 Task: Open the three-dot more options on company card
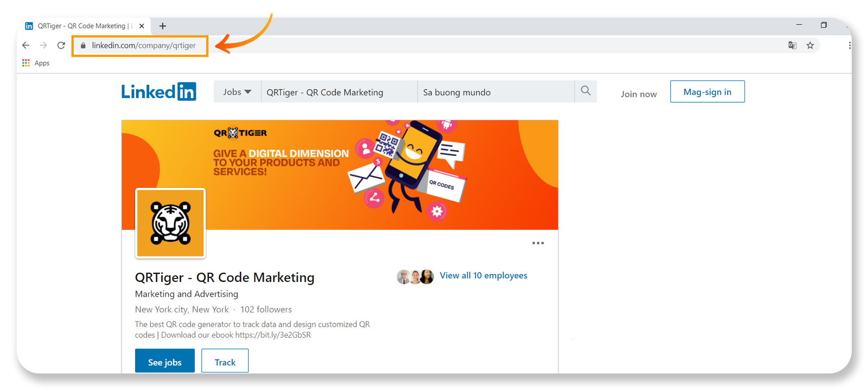tap(538, 243)
